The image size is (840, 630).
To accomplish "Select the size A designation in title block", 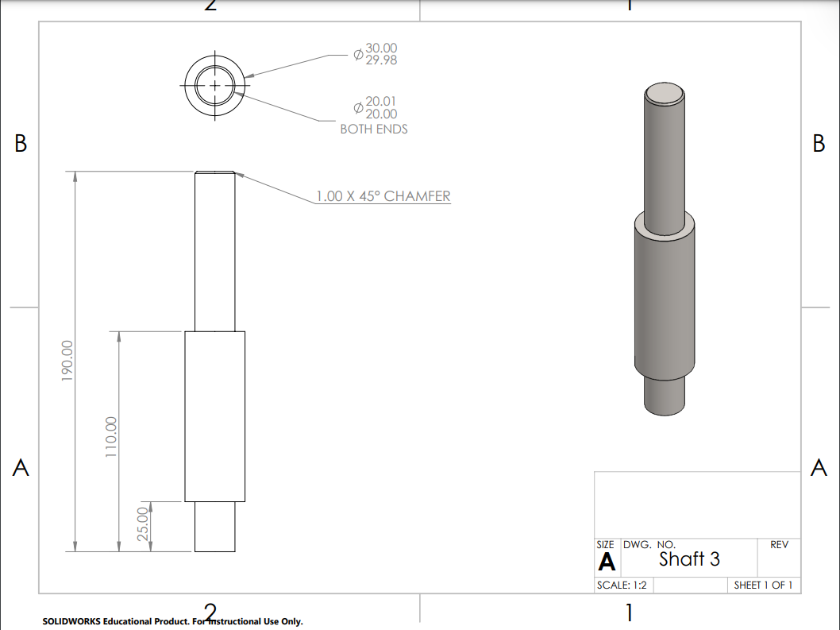I will coord(607,560).
